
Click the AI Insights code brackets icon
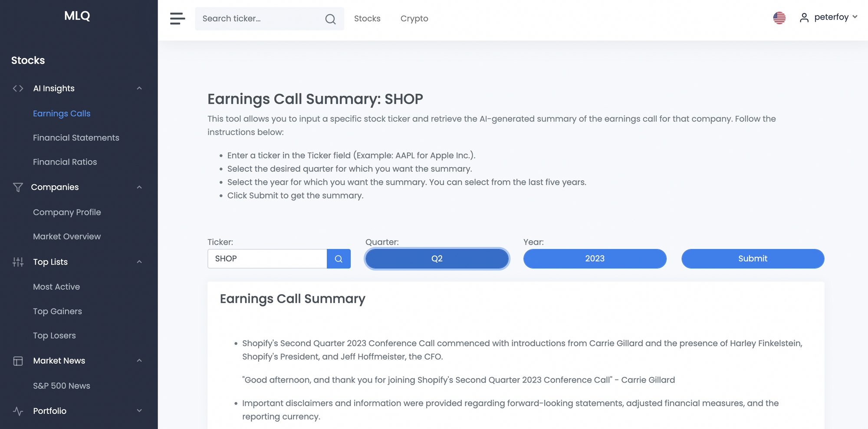(18, 88)
